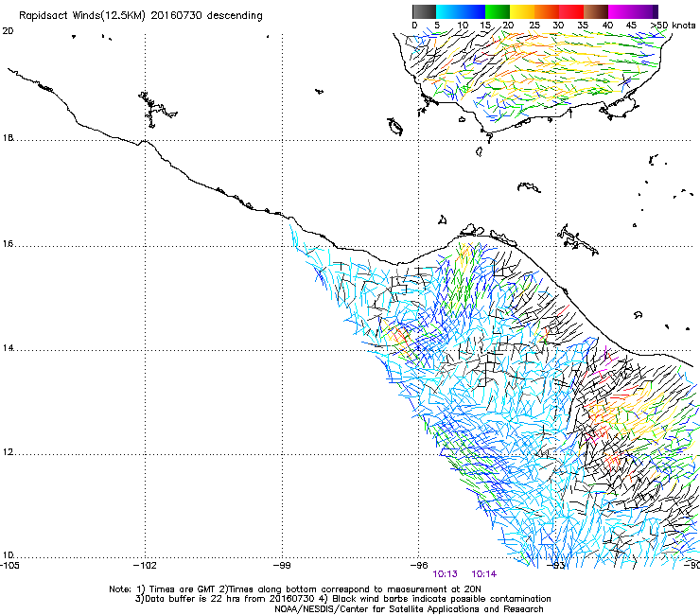Viewport: 700px width, 615px height.
Task: Click the cyan-to-blue 5–15 knots legend band
Action: [x=461, y=11]
